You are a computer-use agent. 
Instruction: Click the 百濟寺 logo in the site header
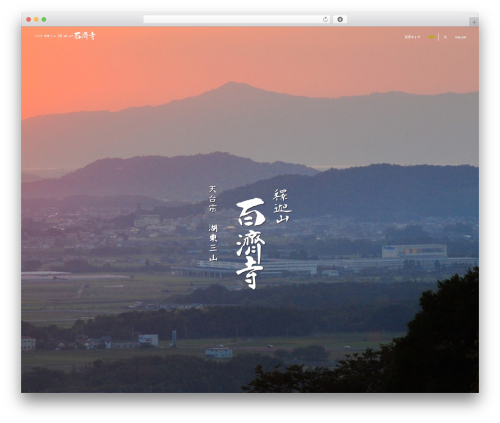[65, 36]
